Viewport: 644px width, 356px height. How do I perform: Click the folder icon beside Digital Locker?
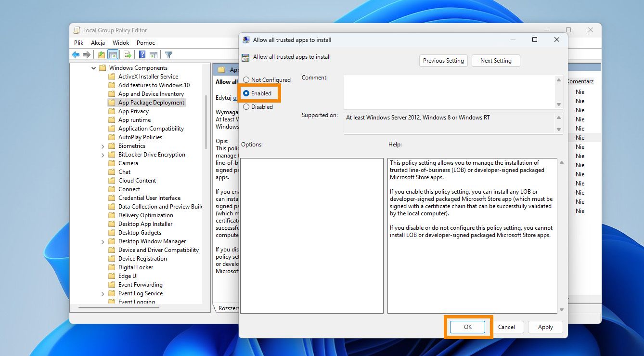tap(112, 267)
